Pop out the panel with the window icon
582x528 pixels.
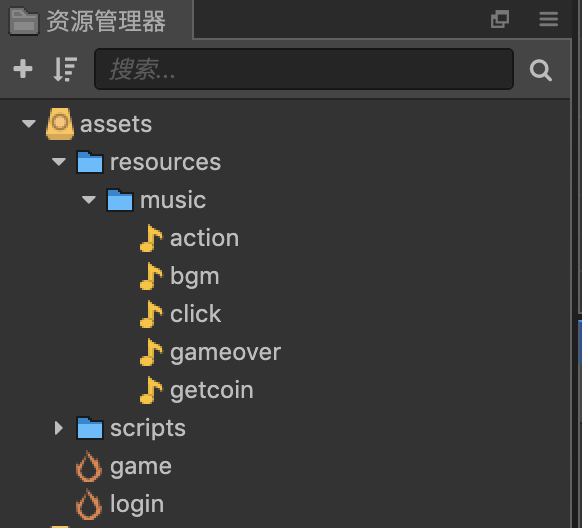500,19
